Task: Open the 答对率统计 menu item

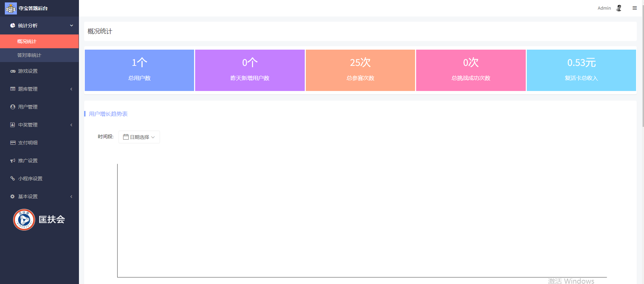Action: 39,55
